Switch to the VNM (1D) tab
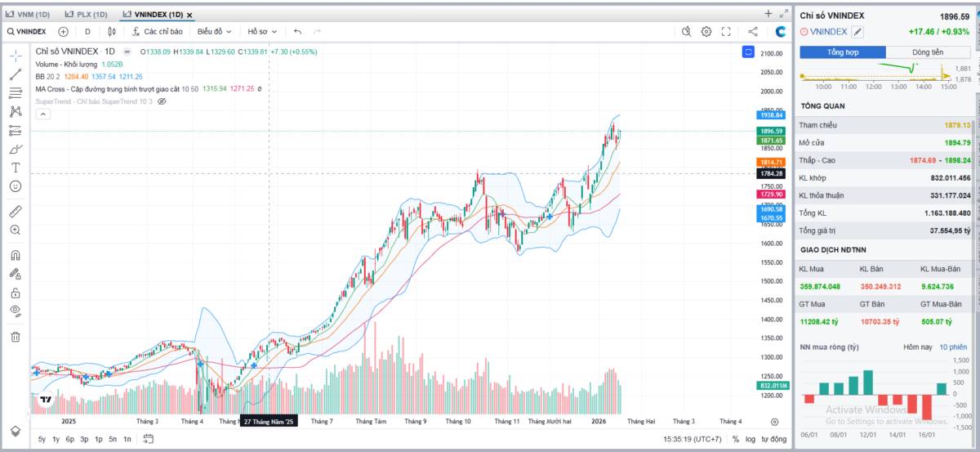Screen dimensions: 980x452 click(28, 14)
